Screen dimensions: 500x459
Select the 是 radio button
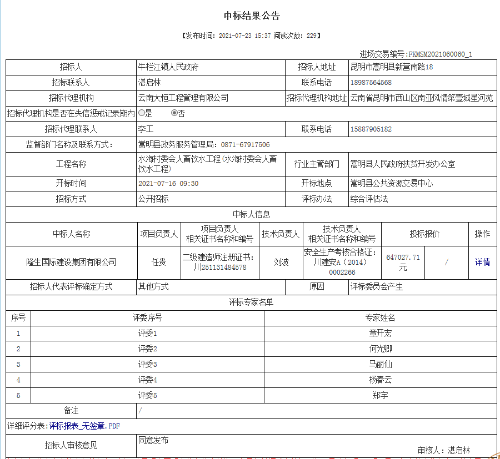coord(141,113)
